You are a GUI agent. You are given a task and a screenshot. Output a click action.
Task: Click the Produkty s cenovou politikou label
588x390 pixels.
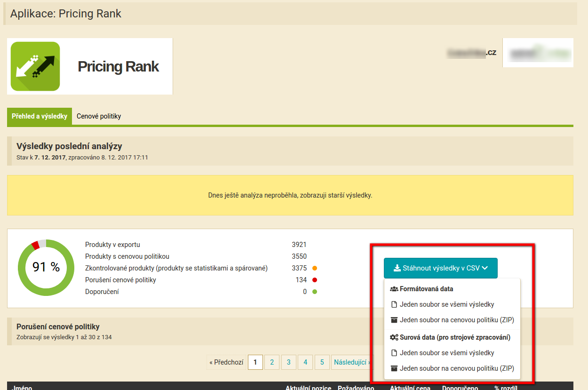pyautogui.click(x=127, y=256)
